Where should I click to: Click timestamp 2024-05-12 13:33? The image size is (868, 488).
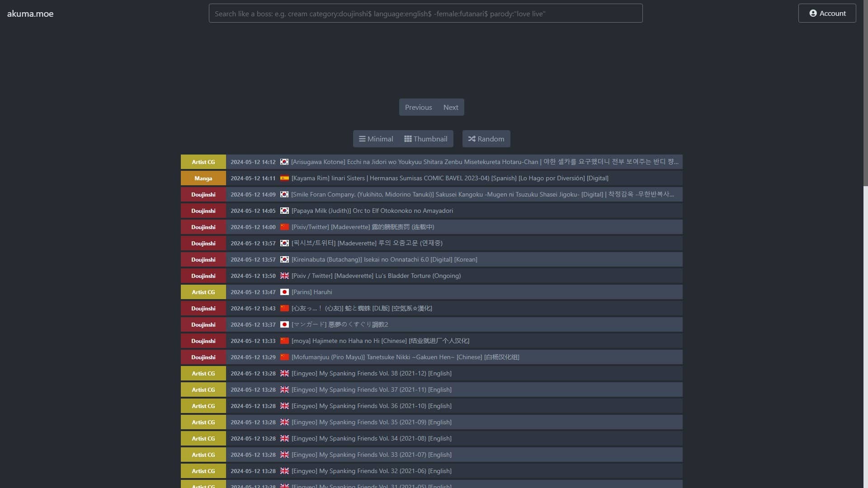click(x=253, y=341)
